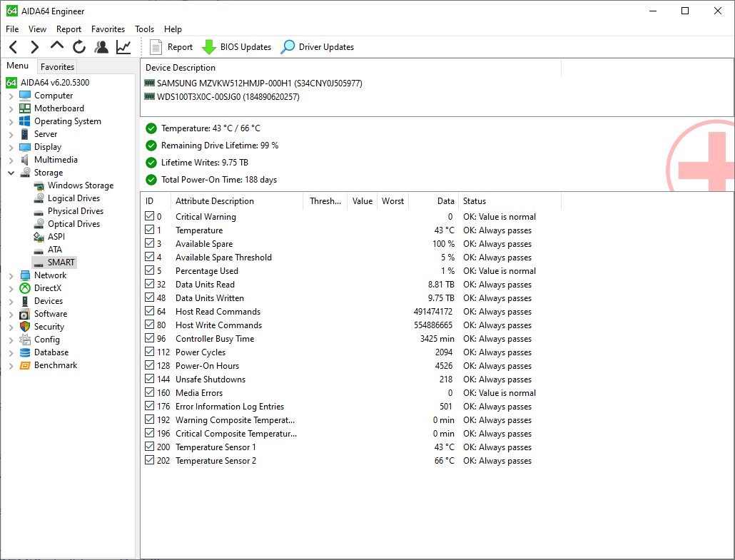Select Motherboard in the menu tree
Image resolution: width=735 pixels, height=560 pixels.
51,108
